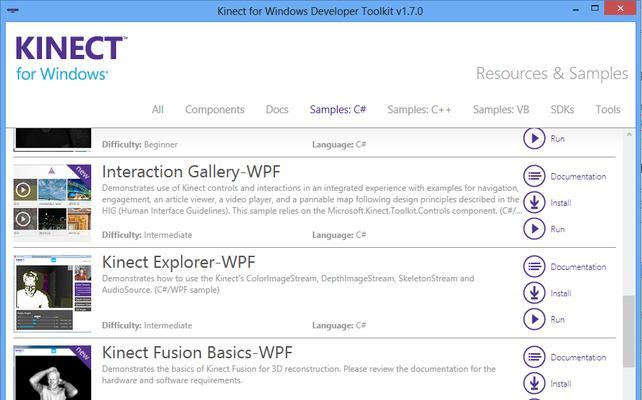
Task: Click the Resources & Samples heading
Action: 552,74
